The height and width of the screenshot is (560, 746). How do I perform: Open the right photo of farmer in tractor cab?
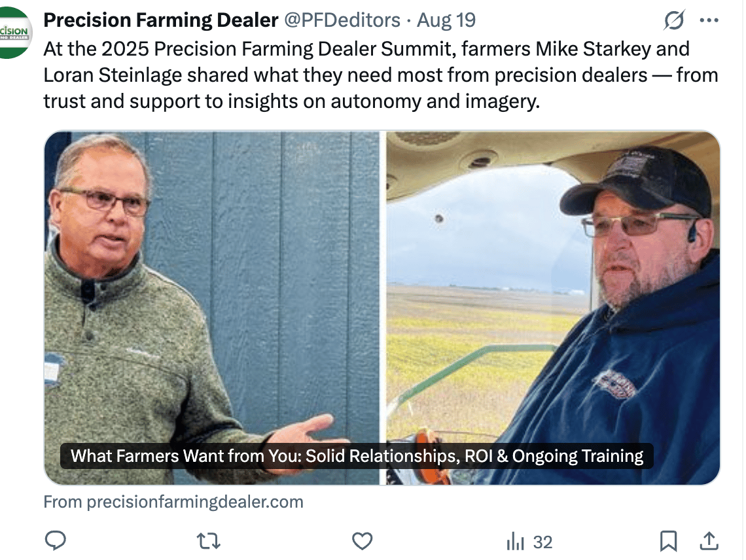tap(552, 307)
